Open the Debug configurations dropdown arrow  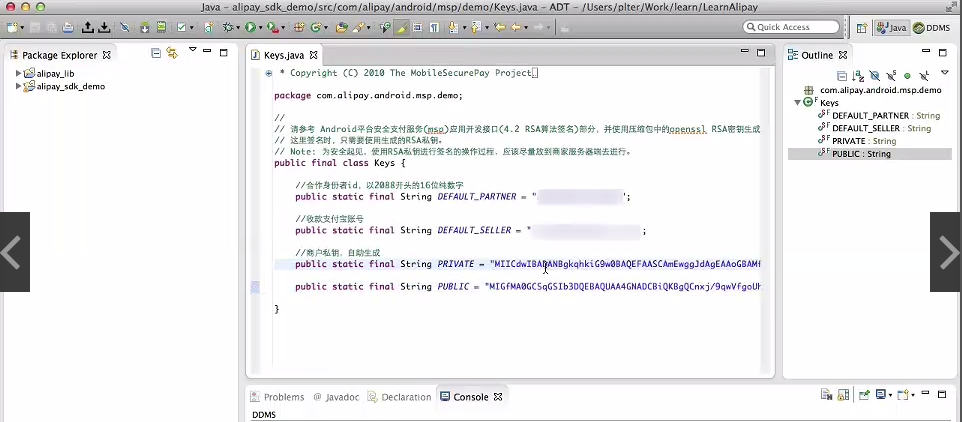[x=238, y=28]
